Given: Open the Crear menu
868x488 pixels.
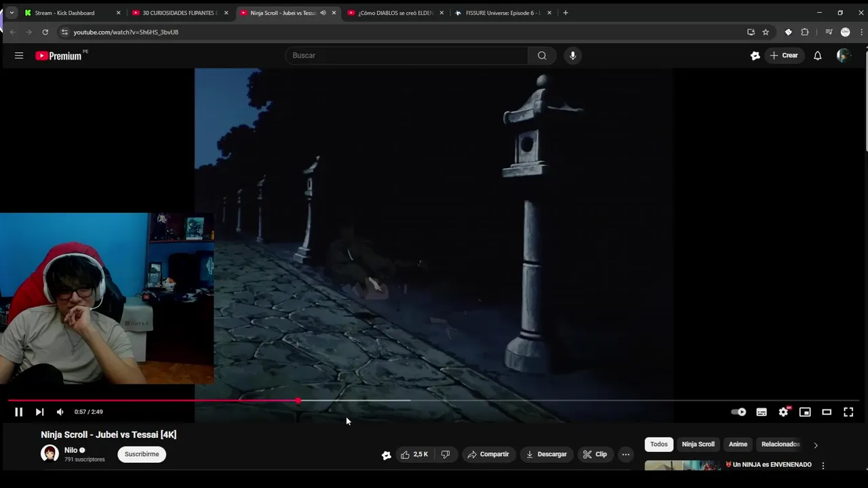Looking at the screenshot, I should (785, 56).
